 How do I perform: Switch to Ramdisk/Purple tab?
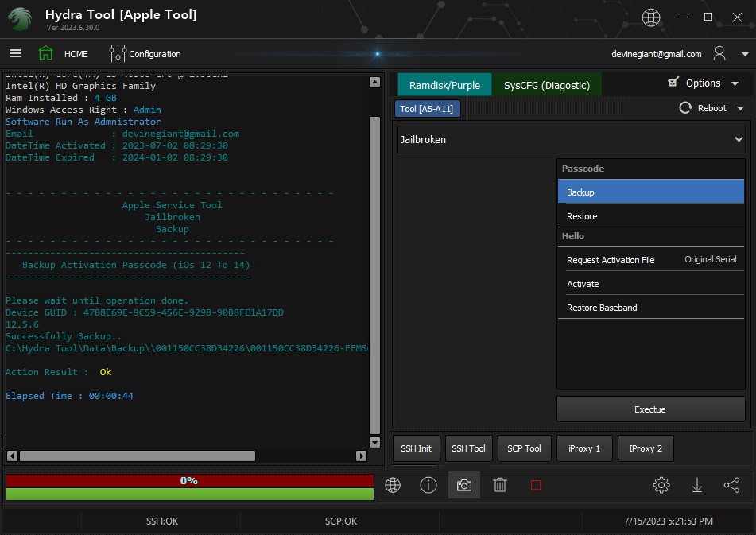point(444,85)
